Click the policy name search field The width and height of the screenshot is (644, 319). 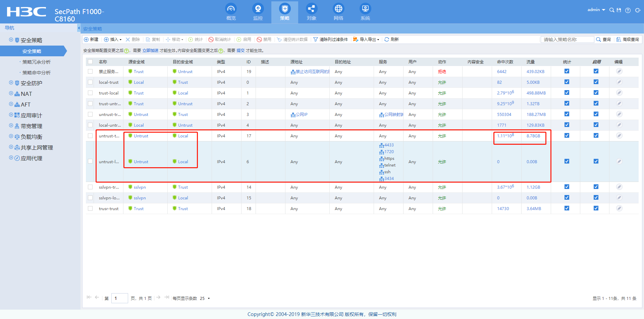pyautogui.click(x=567, y=40)
